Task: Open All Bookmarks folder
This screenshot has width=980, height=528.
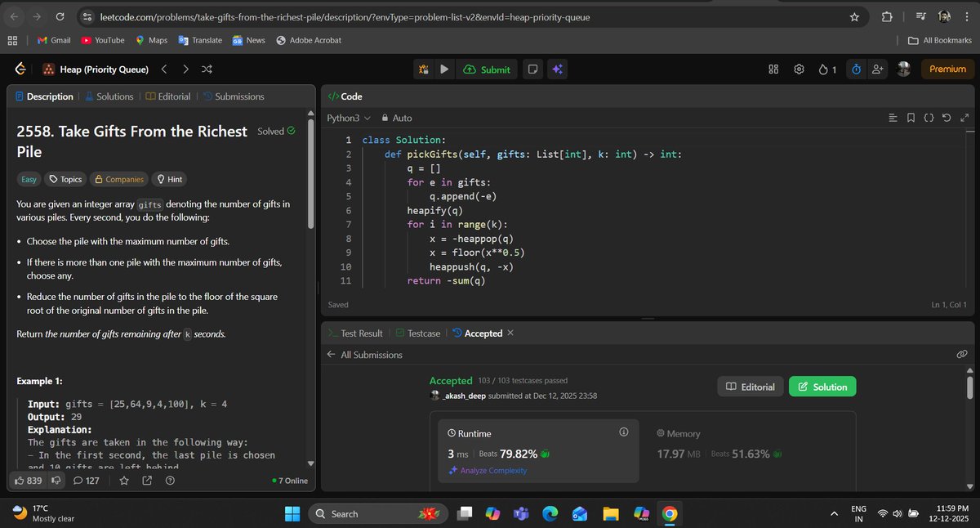Action: (x=939, y=40)
